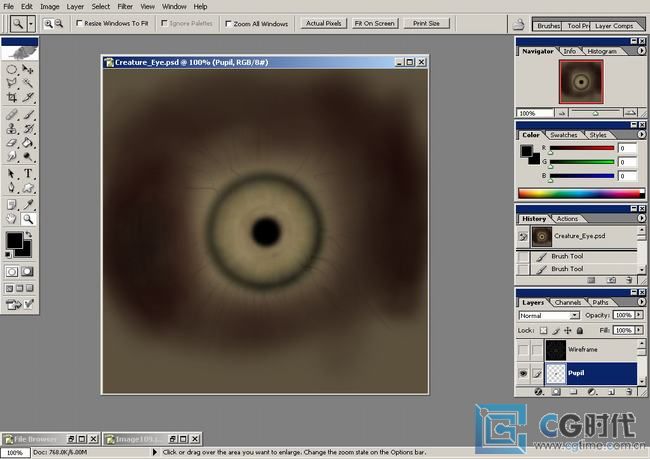Switch to the Swatches tab
The width and height of the screenshot is (650, 459).
564,135
